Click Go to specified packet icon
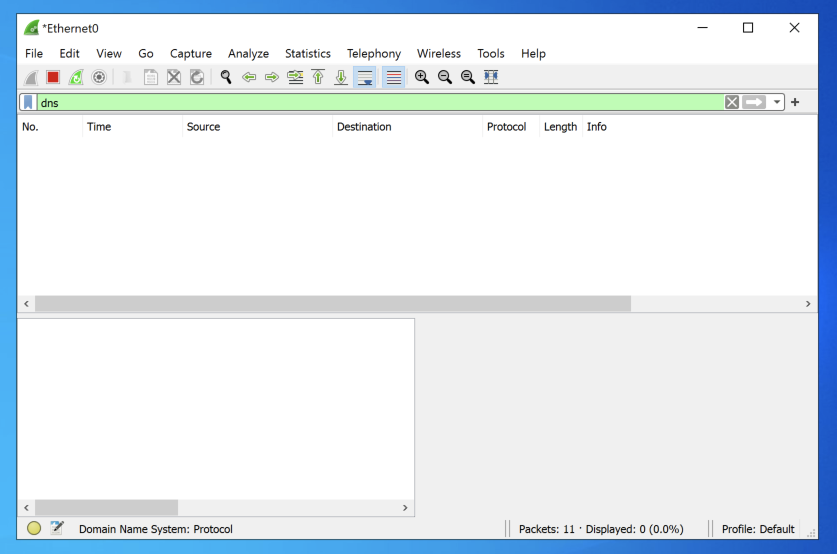Viewport: 837px width, 554px height. (295, 77)
